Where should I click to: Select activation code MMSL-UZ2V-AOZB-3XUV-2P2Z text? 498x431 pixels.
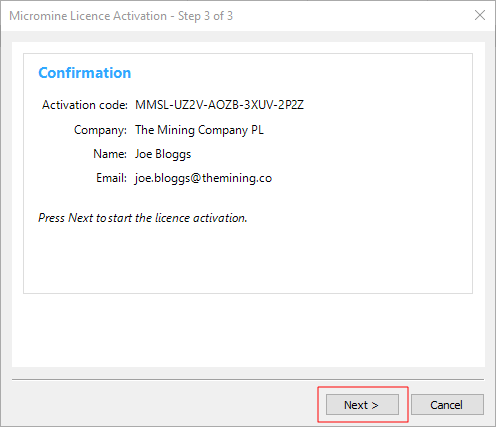point(219,105)
